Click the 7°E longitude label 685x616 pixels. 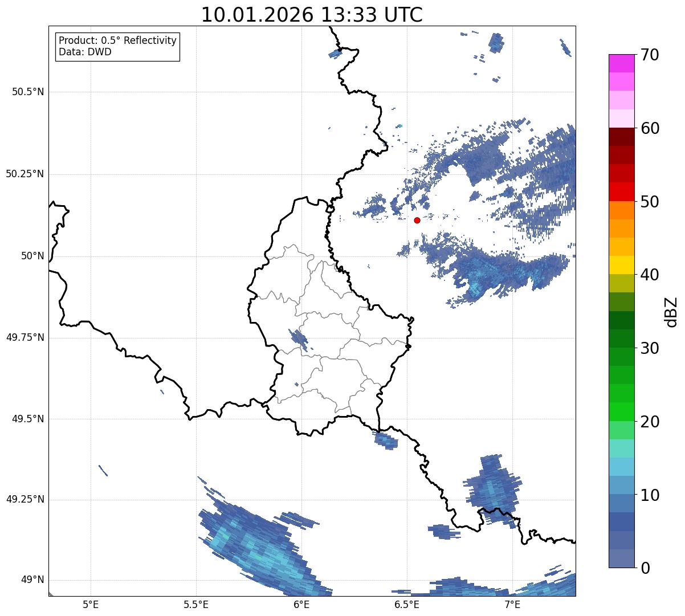click(x=512, y=605)
